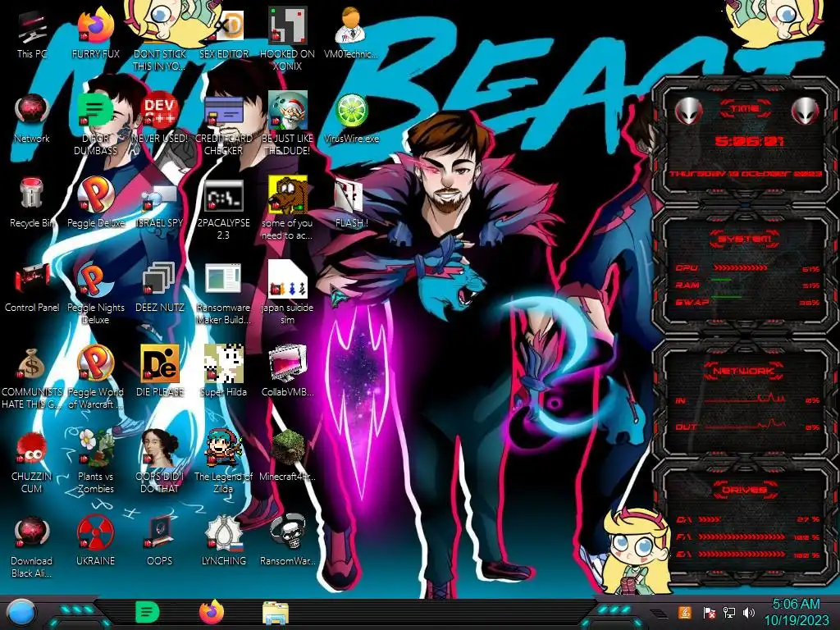Launch Peggle Deluxe
Viewport: 840px width, 630px height.
(95, 203)
